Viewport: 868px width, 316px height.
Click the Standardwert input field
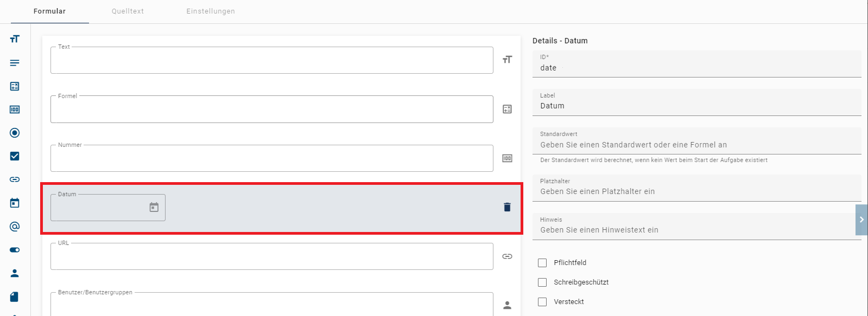point(696,145)
